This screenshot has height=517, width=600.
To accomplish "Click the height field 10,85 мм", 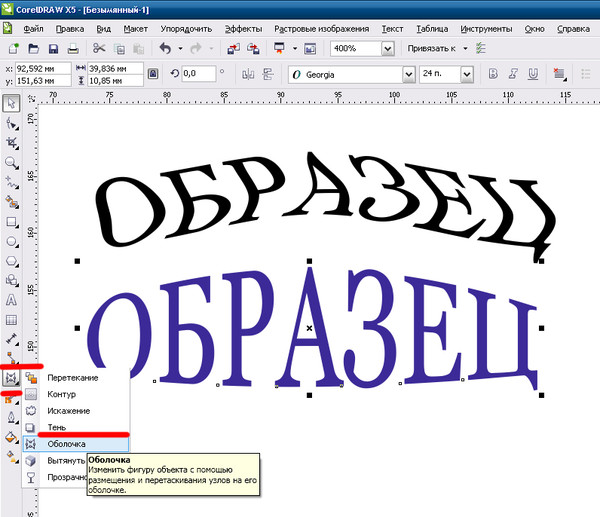I will click(x=115, y=81).
